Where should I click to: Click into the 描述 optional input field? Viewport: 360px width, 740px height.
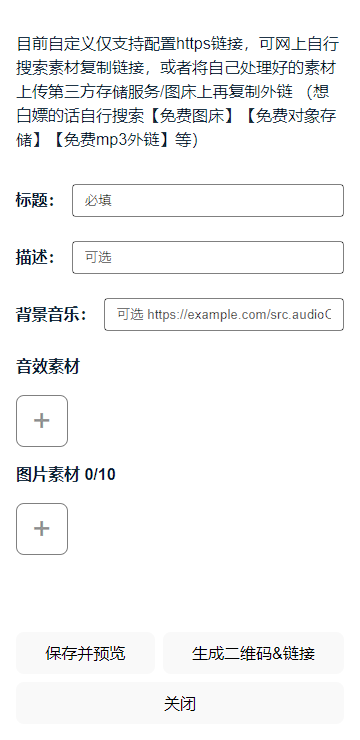(x=208, y=258)
